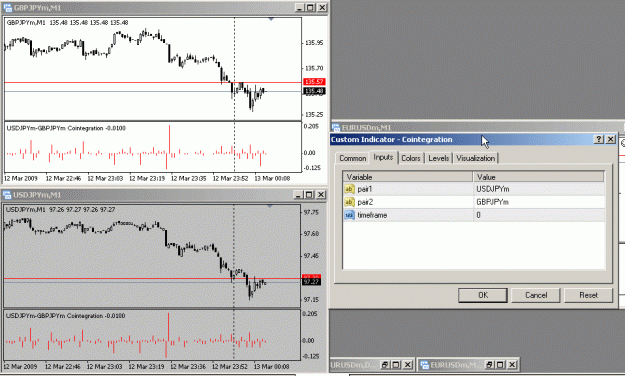Click the GBPJPYm value cell
Viewport: 625px width, 376px height.
pyautogui.click(x=539, y=202)
